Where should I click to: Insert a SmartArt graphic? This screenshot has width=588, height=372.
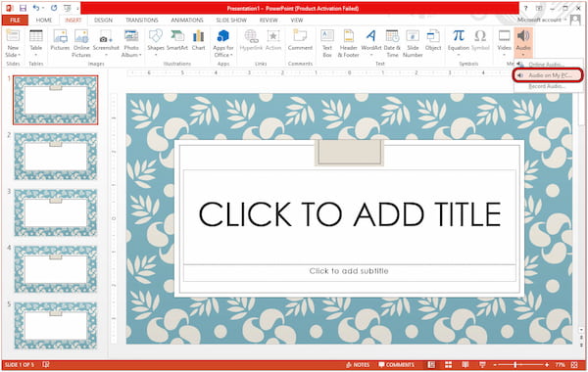coord(177,40)
